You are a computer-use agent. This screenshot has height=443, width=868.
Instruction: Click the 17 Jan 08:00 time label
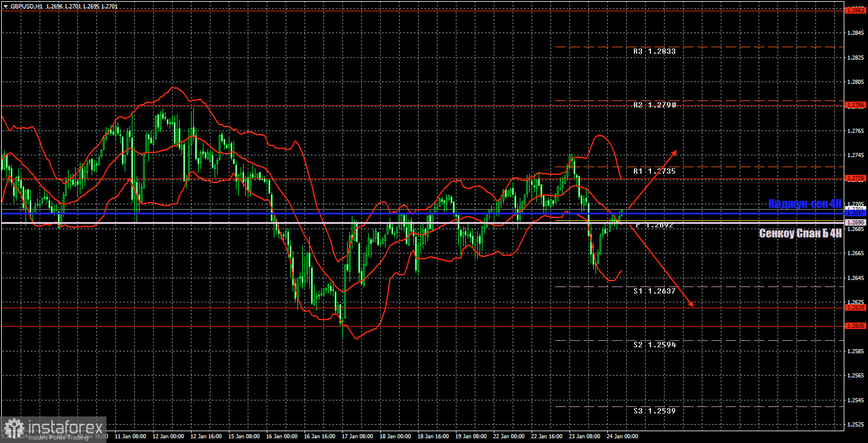pos(358,436)
